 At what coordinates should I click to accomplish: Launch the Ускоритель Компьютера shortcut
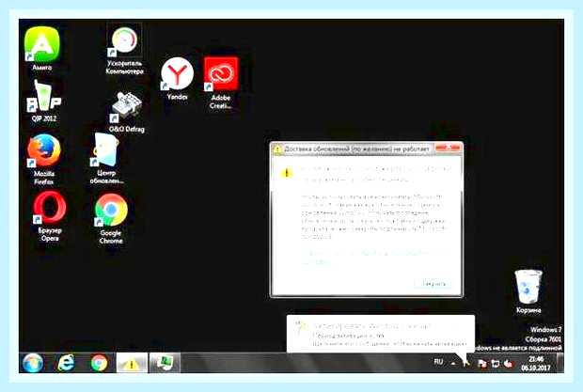pos(124,49)
